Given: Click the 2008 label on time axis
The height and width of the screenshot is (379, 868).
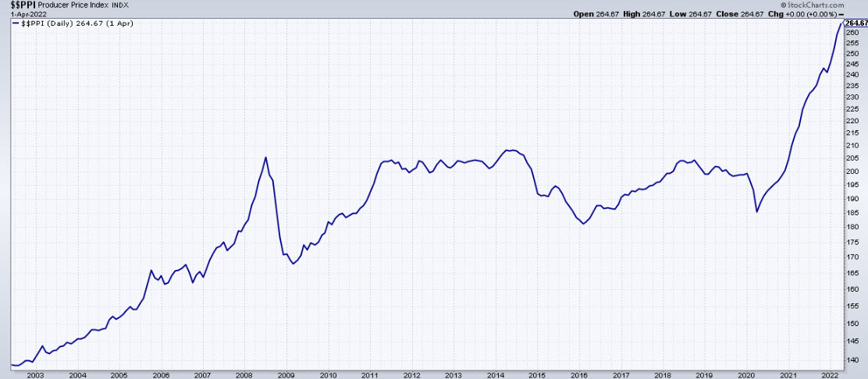Looking at the screenshot, I should coord(244,374).
